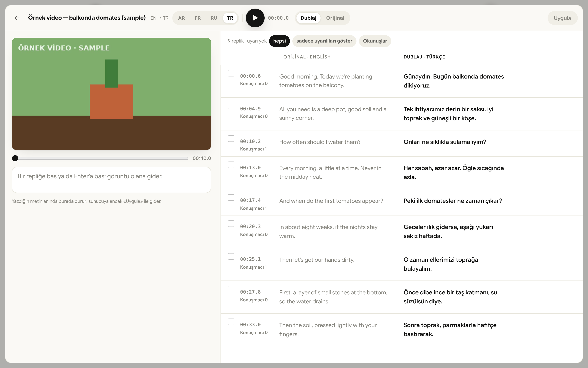Click the Uygula button
This screenshot has width=588, height=368.
[562, 18]
